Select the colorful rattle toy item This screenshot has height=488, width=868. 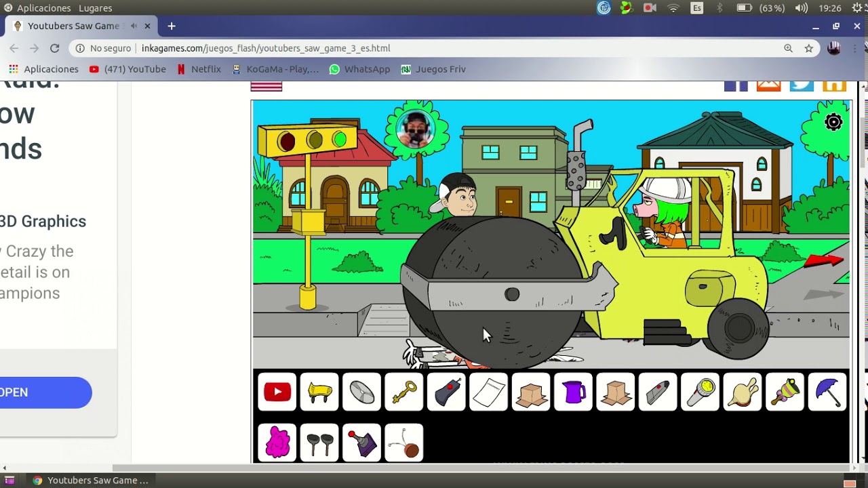[785, 392]
